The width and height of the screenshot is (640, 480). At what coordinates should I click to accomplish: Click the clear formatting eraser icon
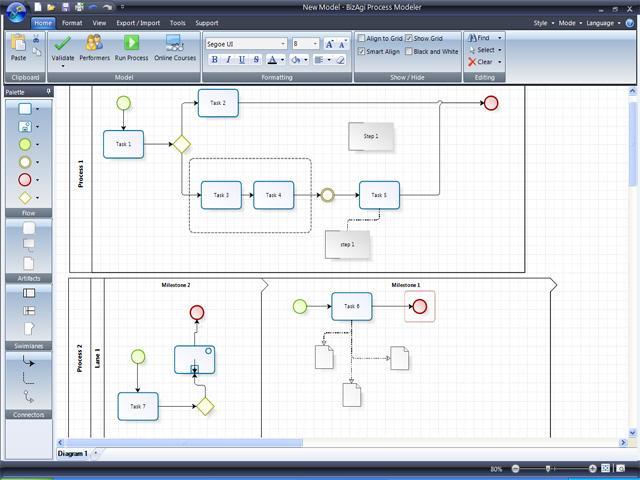tap(340, 60)
